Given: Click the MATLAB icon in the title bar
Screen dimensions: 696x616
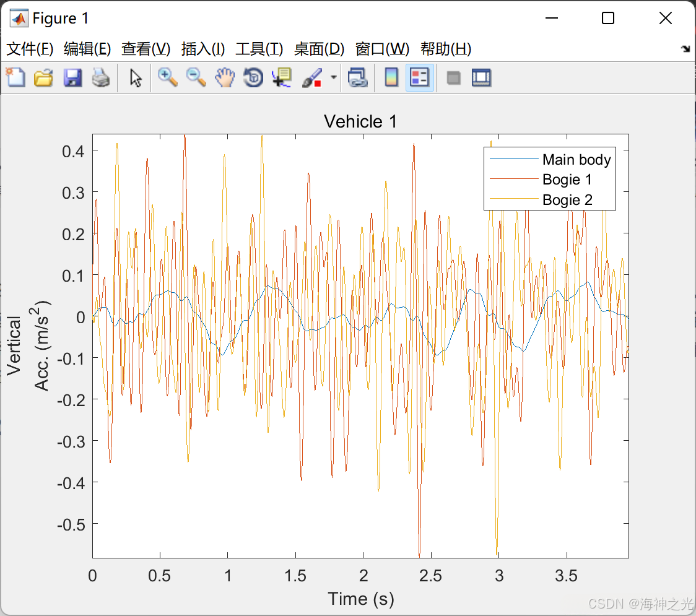Looking at the screenshot, I should click(x=19, y=18).
